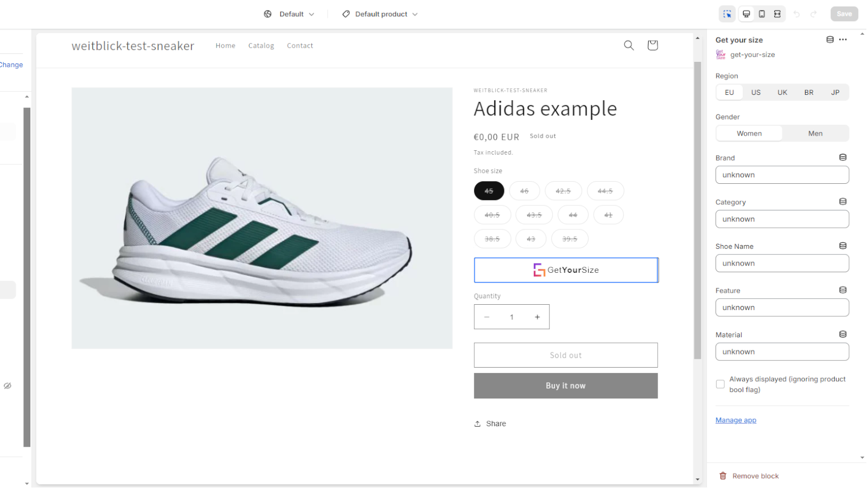Select shoe size 40.5

coord(492,215)
